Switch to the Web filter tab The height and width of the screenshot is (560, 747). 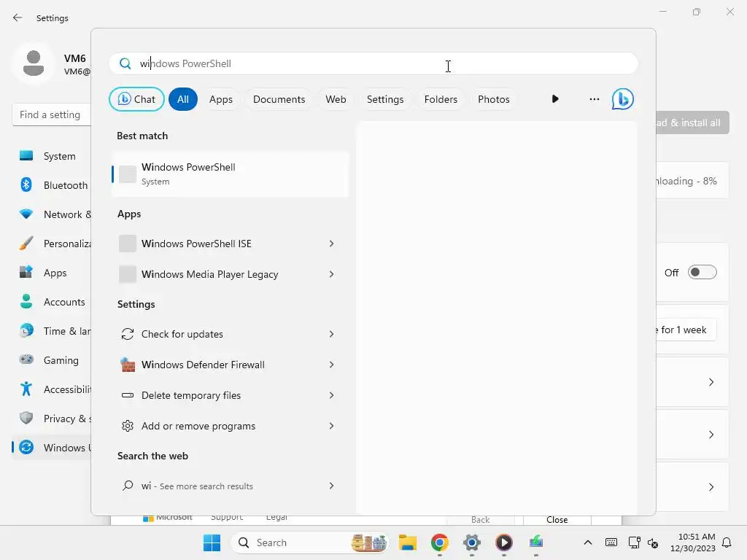(x=336, y=99)
